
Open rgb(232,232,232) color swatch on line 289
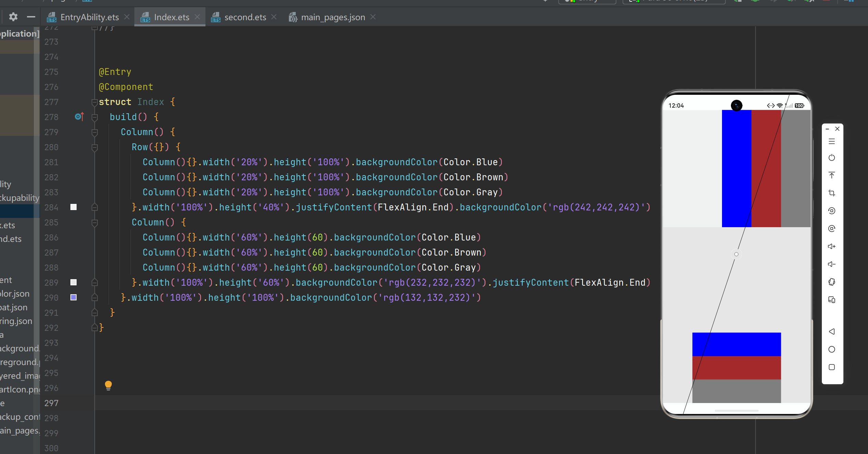(x=74, y=282)
